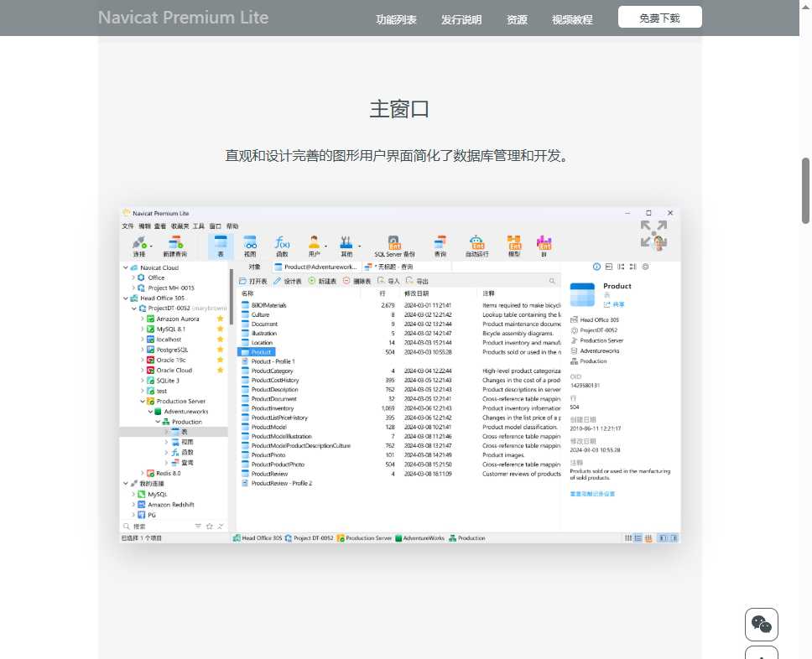Viewport: 812px width, 659px height.
Task: Toggle the favorite star beside PostgreSQL
Action: pos(220,350)
